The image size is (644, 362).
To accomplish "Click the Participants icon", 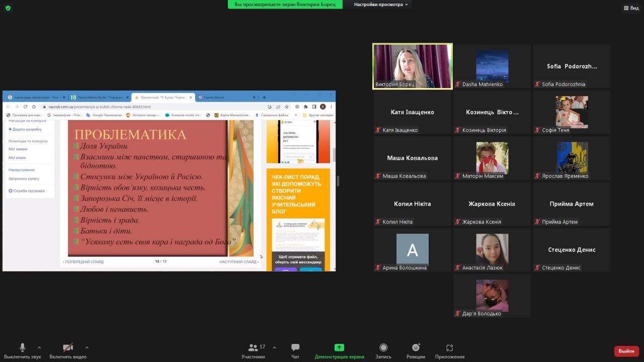I will (253, 347).
